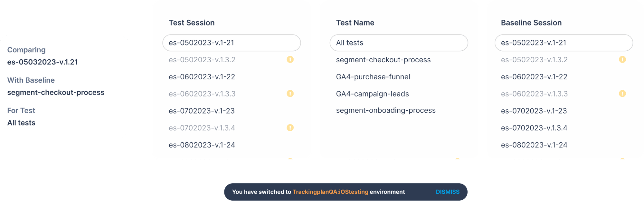Open the Test Session combo box
This screenshot has height=211, width=644.
[232, 43]
